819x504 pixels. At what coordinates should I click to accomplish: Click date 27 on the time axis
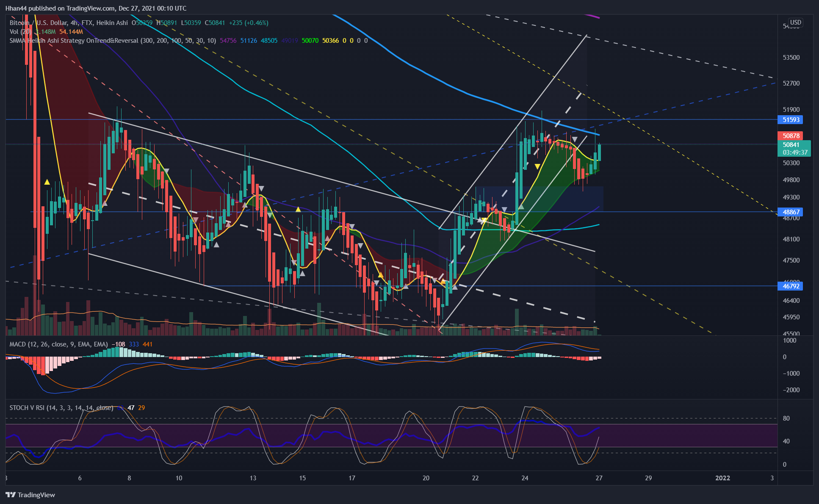599,478
